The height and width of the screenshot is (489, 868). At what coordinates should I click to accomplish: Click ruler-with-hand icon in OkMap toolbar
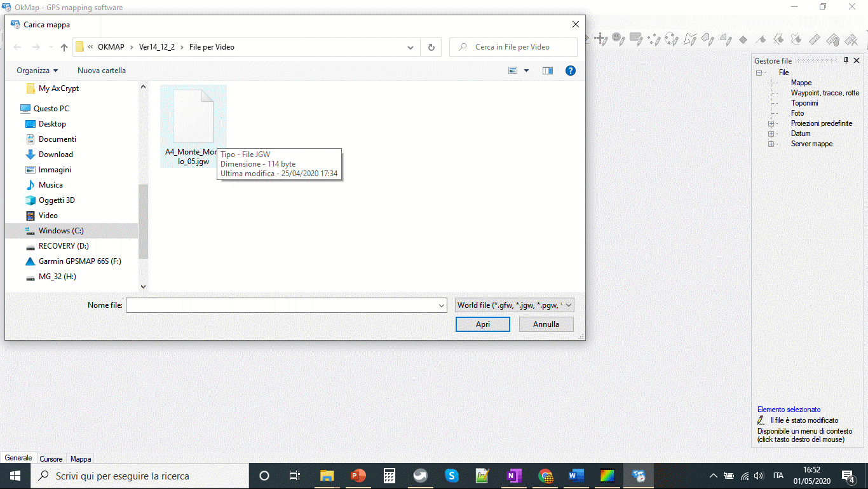pos(833,39)
